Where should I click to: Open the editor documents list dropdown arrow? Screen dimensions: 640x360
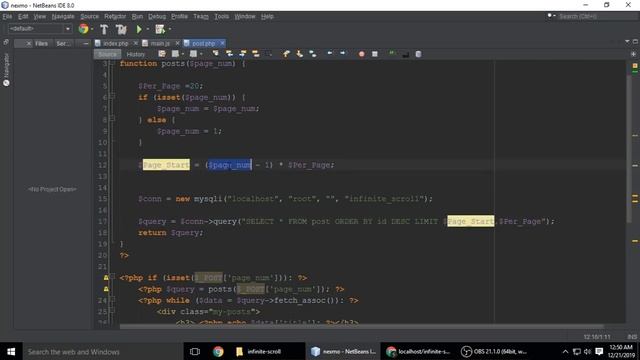627,42
